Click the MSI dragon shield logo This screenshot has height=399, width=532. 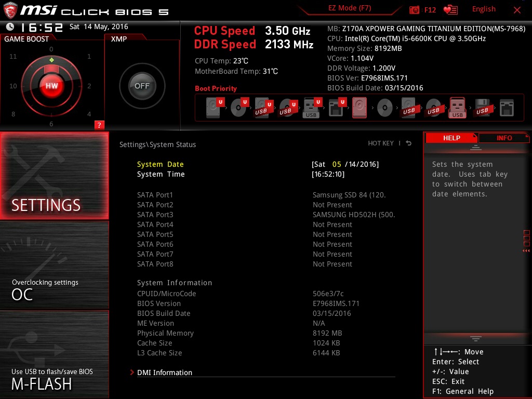point(10,10)
